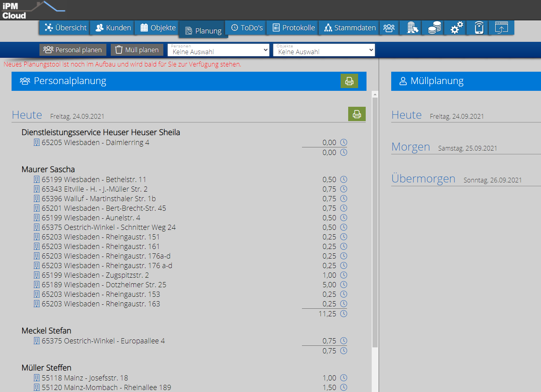Toggle Personal planen mode
Screen dimensions: 541x392
coord(73,49)
